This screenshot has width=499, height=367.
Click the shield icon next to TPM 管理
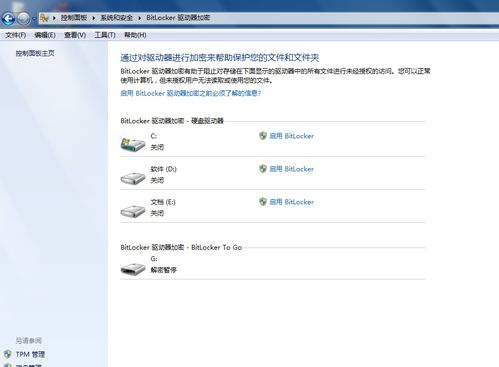(7, 354)
